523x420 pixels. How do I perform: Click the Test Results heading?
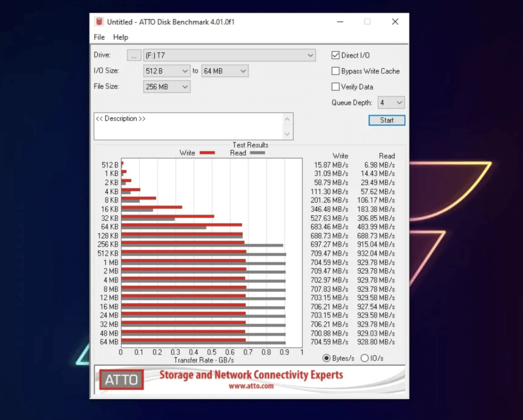pyautogui.click(x=250, y=145)
